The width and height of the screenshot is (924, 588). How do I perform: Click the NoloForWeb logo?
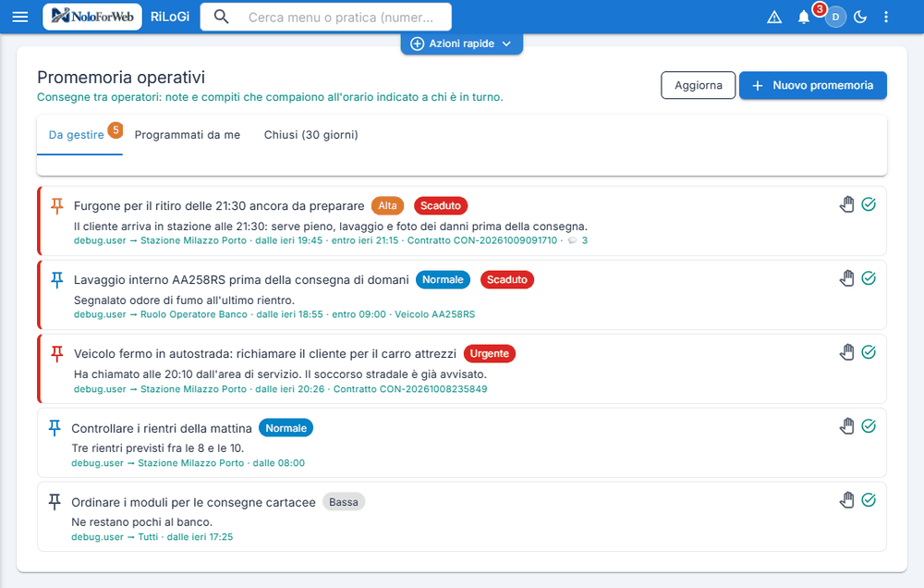point(91,17)
